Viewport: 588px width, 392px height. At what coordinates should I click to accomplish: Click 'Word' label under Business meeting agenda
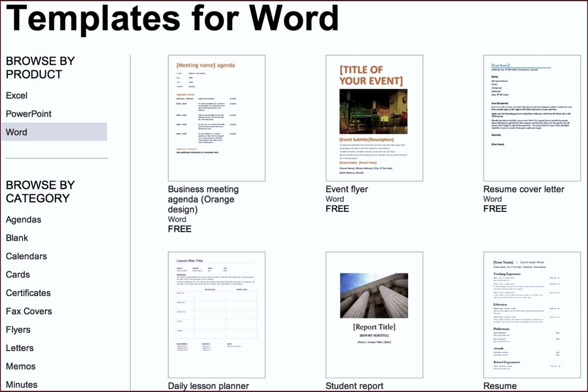[x=177, y=219]
